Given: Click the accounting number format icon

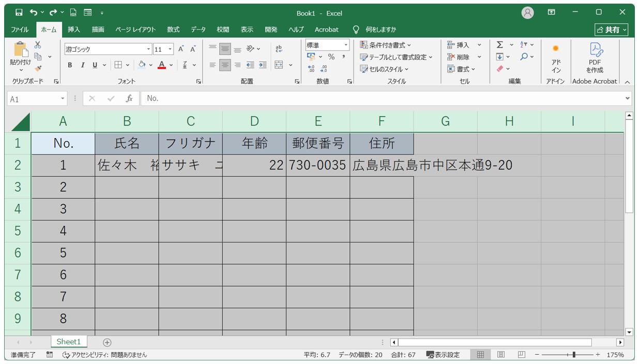Looking at the screenshot, I should tap(311, 57).
